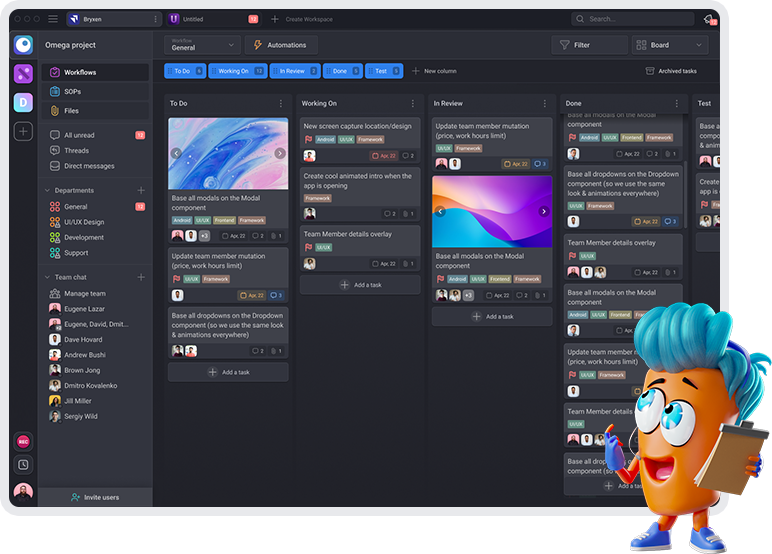Viewport: 772px width, 554px height.
Task: Switch to the Untitled workspace tab
Action: click(x=214, y=19)
